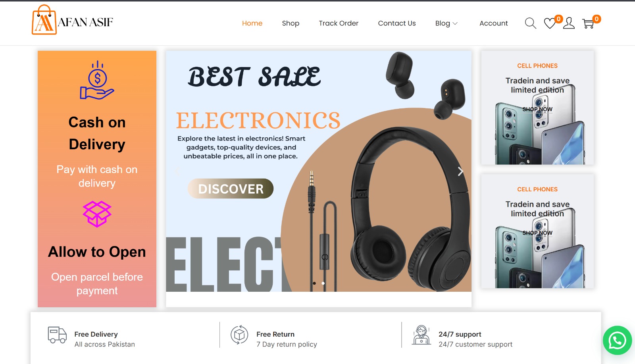Open the Contact Us page

[x=397, y=23]
